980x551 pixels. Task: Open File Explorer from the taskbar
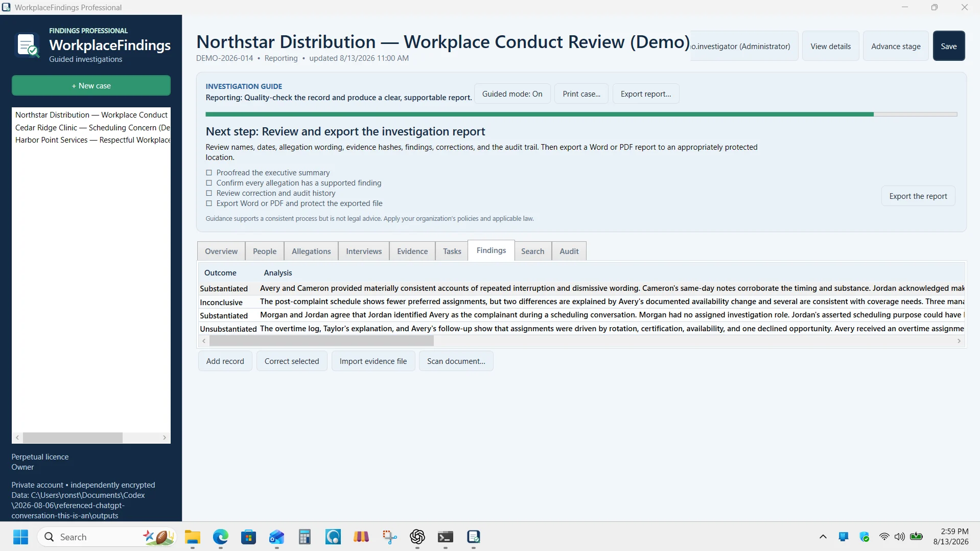click(193, 537)
